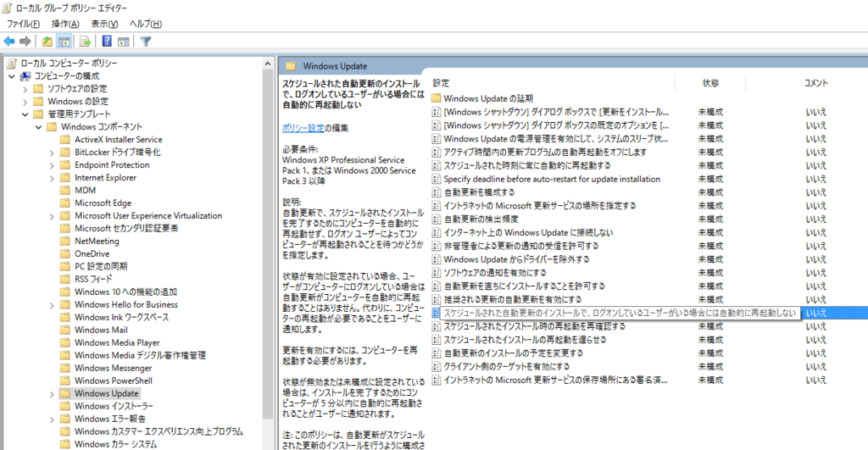Open the 表示(V) menu
Screen dimensions: 868x450
coord(104,24)
